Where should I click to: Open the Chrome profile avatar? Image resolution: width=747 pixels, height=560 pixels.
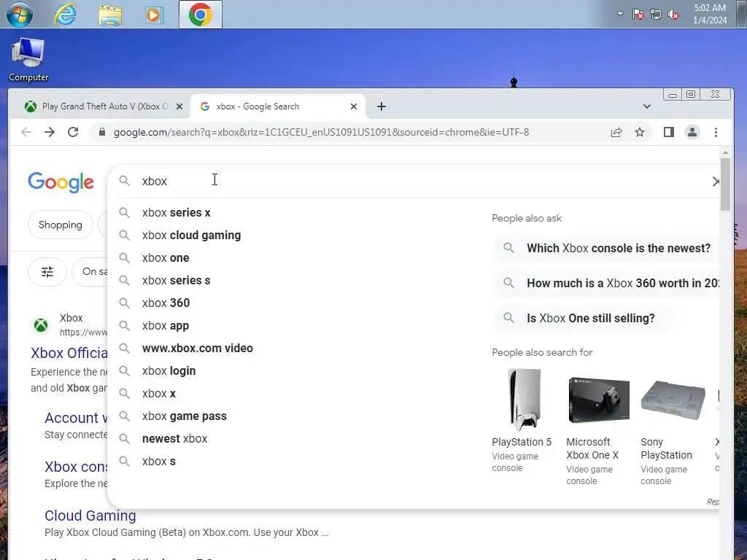(x=692, y=133)
